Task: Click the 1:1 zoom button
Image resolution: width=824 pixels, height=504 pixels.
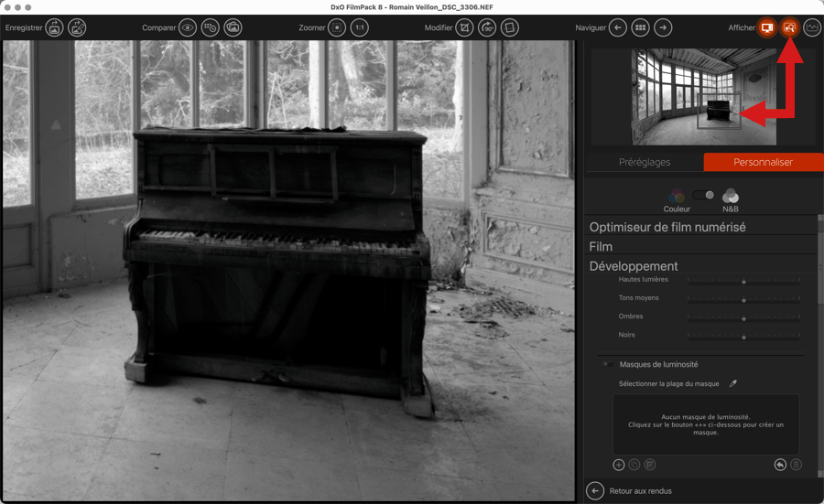Action: point(360,27)
